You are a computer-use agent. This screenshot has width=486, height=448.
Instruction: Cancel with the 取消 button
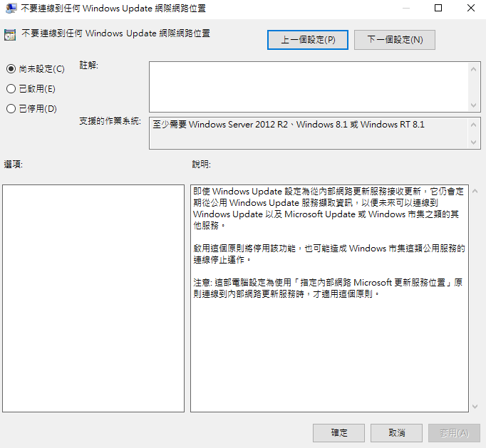[396, 433]
